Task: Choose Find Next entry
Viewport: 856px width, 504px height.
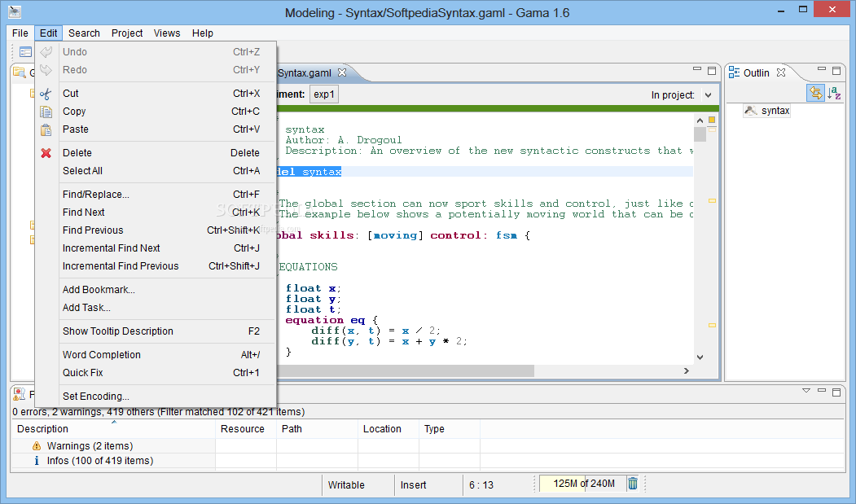Action: point(156,213)
